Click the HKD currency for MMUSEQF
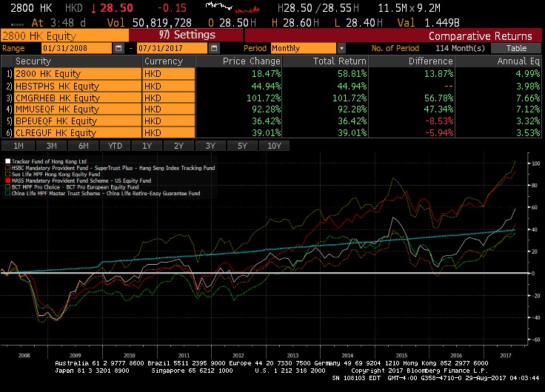This screenshot has width=545, height=392. (x=169, y=109)
